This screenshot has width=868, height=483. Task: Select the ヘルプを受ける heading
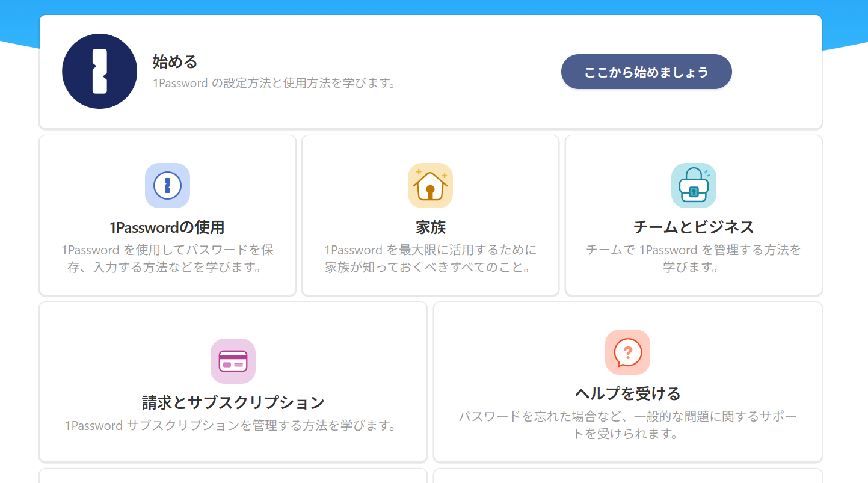pos(627,394)
